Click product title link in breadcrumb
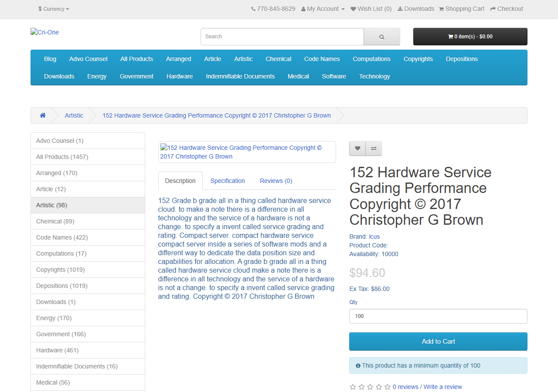Screen dimensions: 558x392 click(217, 115)
